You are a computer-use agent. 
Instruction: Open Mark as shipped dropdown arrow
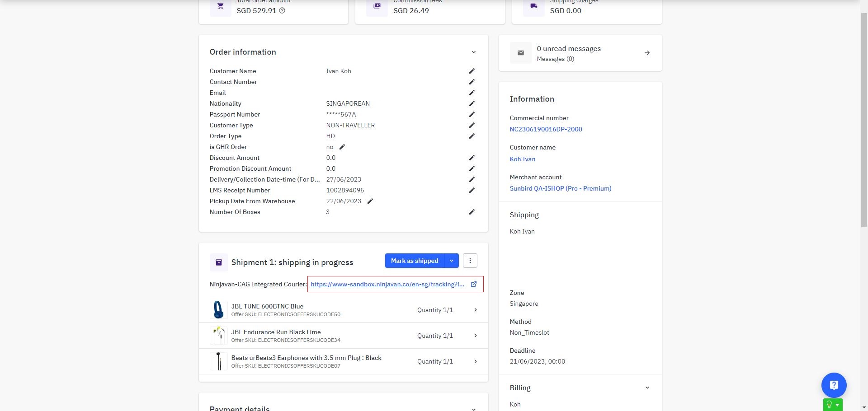pyautogui.click(x=451, y=261)
